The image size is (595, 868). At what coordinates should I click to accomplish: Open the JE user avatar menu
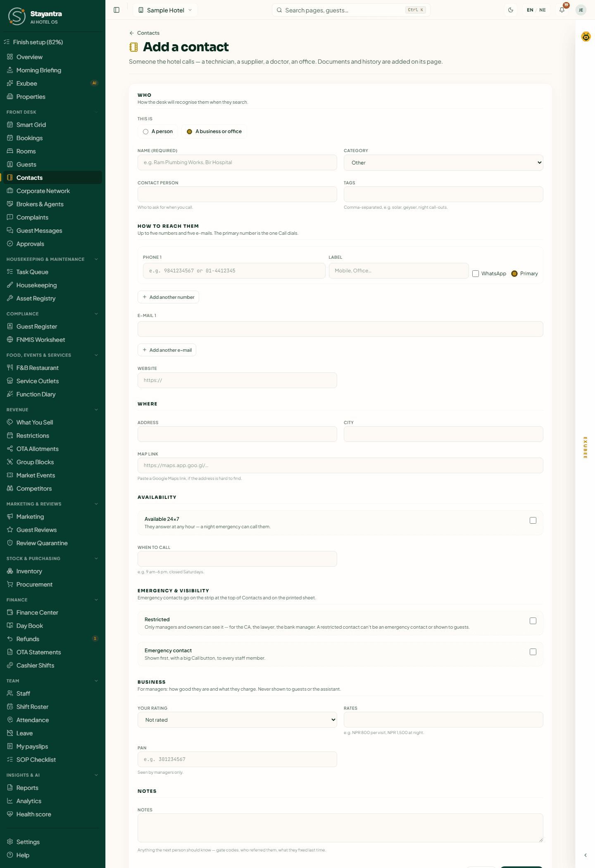click(581, 10)
